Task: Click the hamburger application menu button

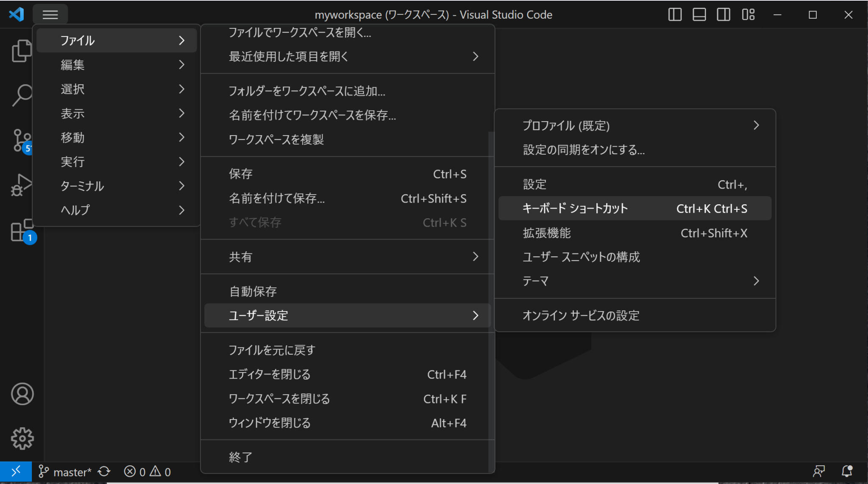Action: [x=50, y=15]
